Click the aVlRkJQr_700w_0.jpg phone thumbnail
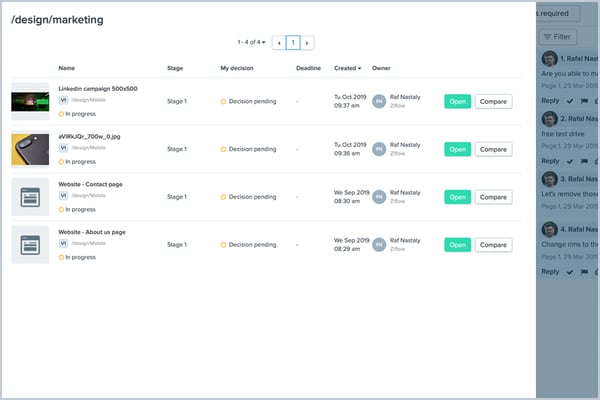 [x=30, y=148]
